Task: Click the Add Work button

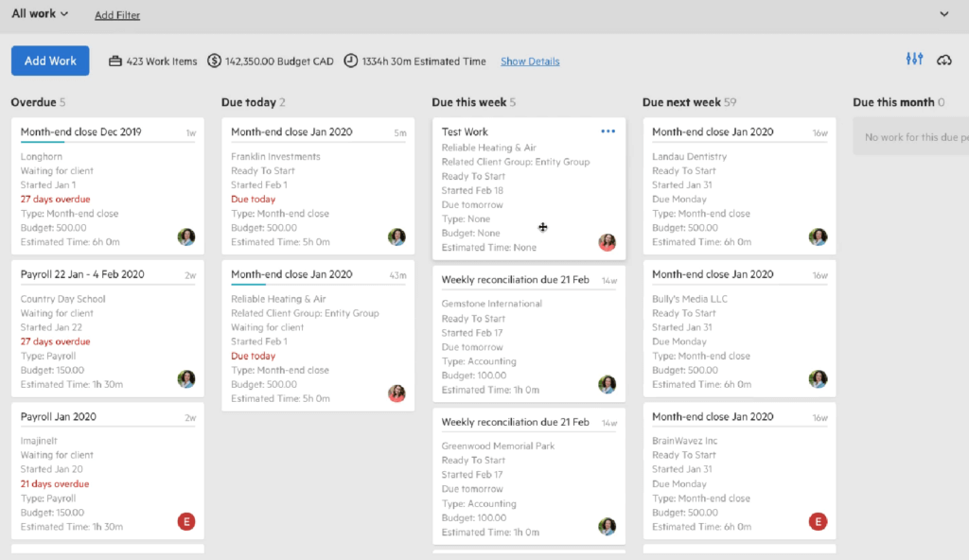Action: [50, 61]
